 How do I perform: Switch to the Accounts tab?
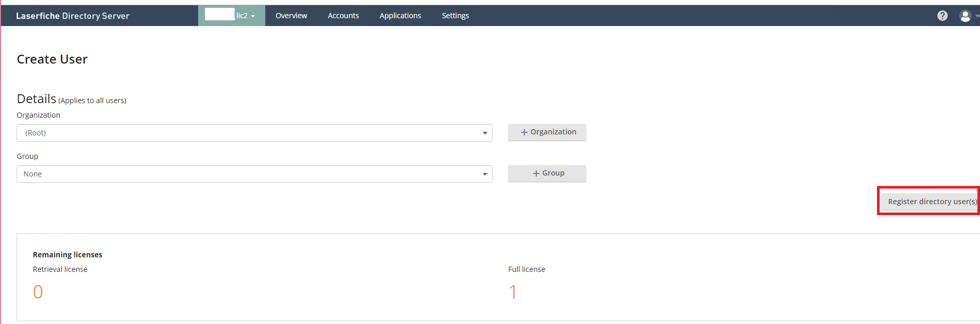tap(343, 16)
